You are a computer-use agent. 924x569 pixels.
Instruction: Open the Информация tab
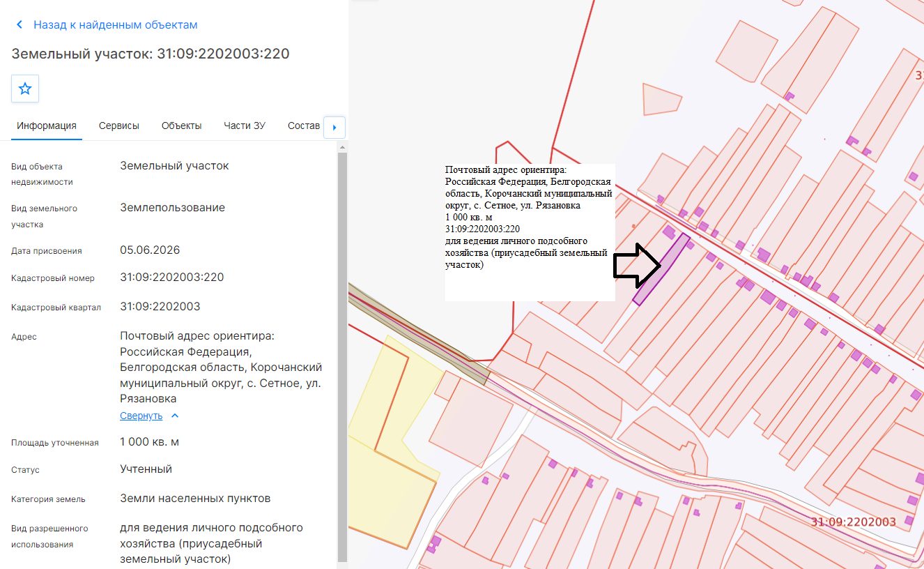pos(47,126)
